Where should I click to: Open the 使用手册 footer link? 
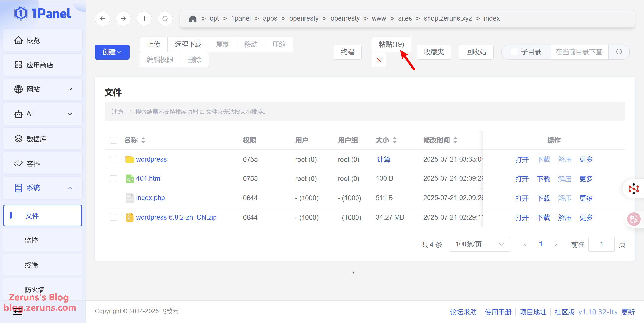point(498,312)
